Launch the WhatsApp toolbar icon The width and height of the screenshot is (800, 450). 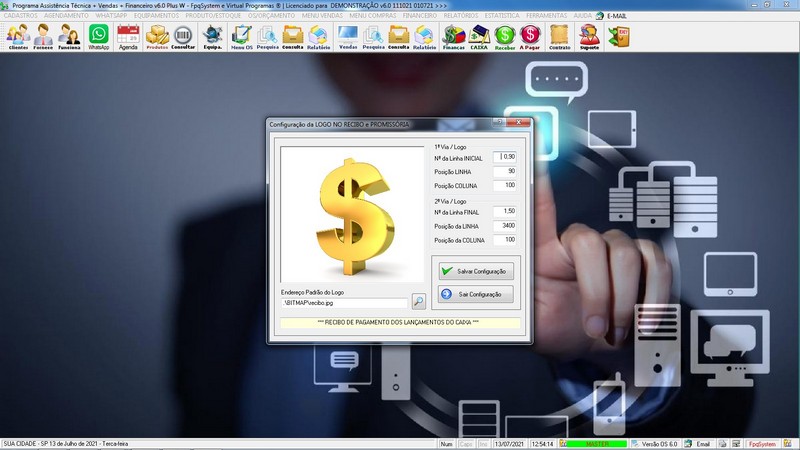[x=98, y=37]
